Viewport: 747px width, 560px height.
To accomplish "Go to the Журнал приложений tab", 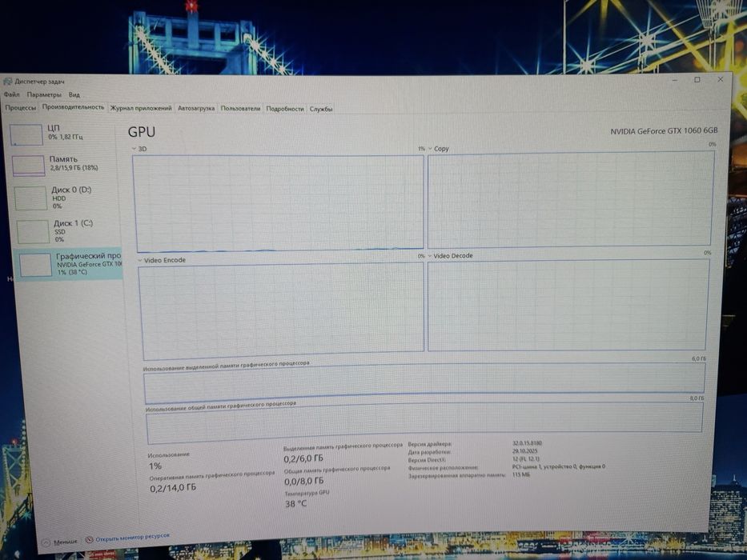I will tap(141, 108).
